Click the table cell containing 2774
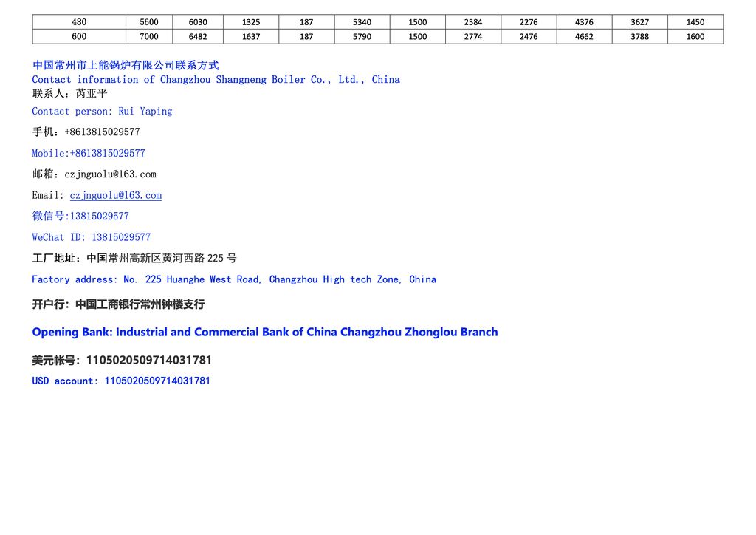 (472, 36)
